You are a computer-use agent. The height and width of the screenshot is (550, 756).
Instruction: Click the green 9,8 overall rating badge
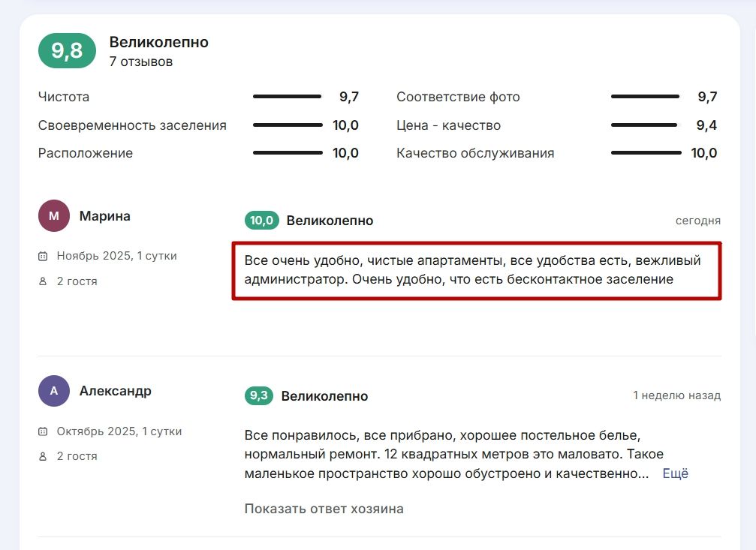(67, 51)
